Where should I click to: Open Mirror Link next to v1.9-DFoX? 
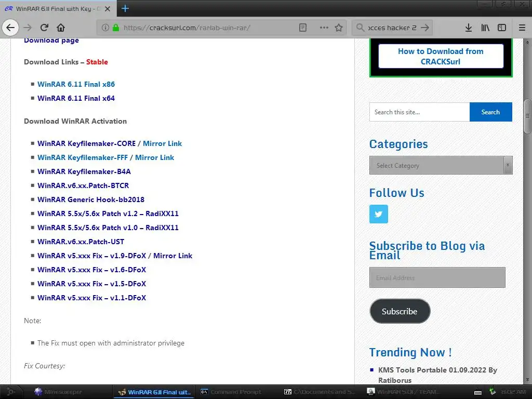(x=172, y=256)
